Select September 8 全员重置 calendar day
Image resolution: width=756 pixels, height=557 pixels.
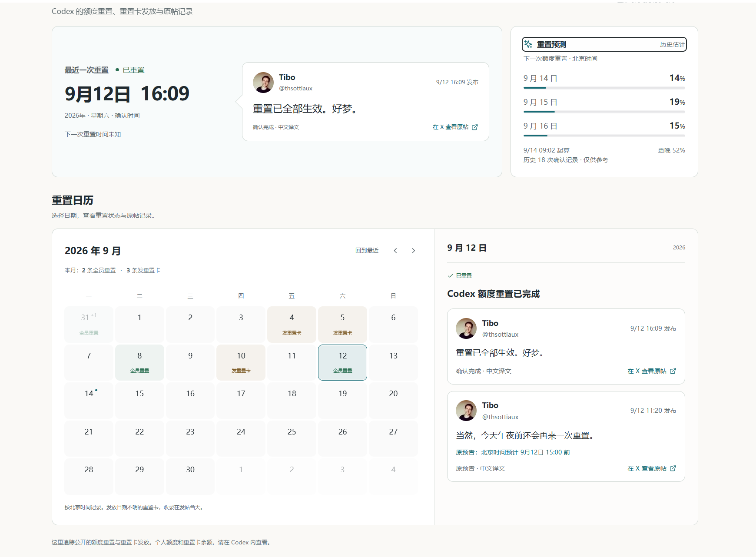(x=139, y=362)
